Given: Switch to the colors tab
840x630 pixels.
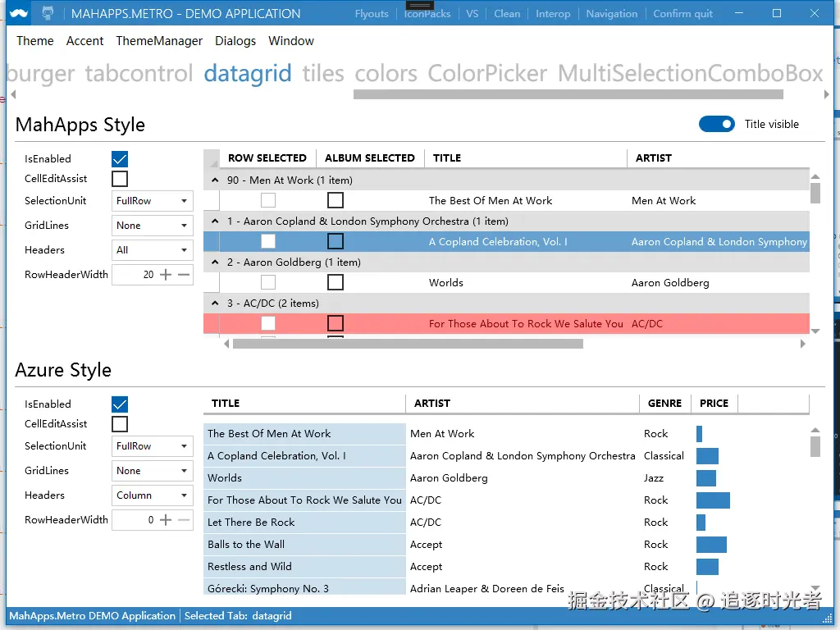Looking at the screenshot, I should [386, 73].
